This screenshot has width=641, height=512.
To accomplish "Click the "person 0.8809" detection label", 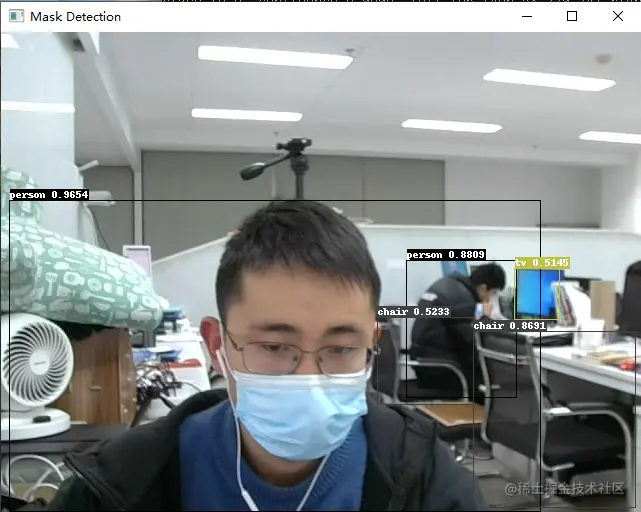I will click(x=446, y=255).
